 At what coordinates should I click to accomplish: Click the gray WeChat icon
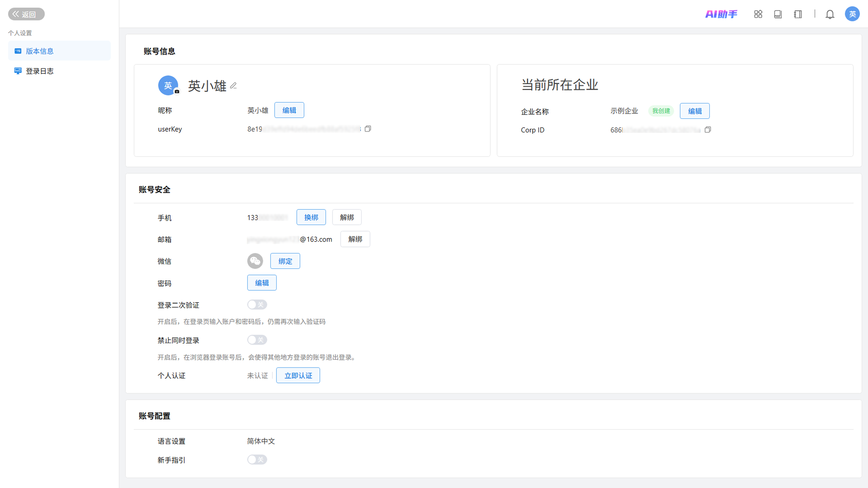pyautogui.click(x=255, y=261)
